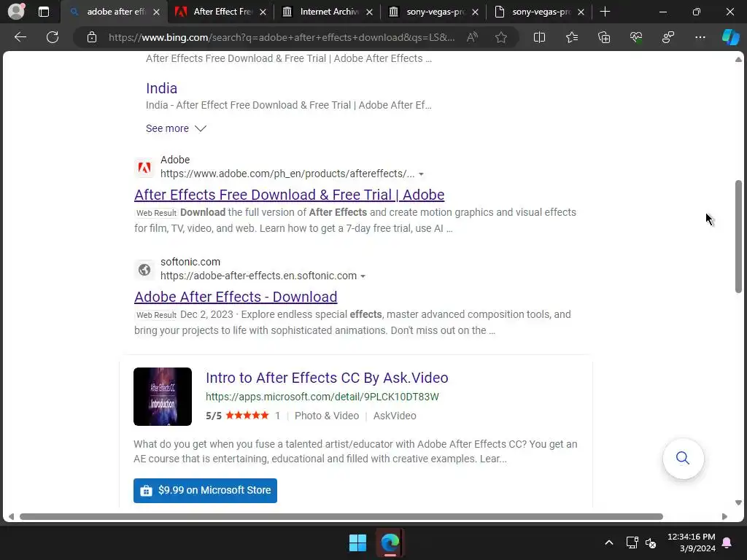Open the notifications bell icon

pos(727,542)
